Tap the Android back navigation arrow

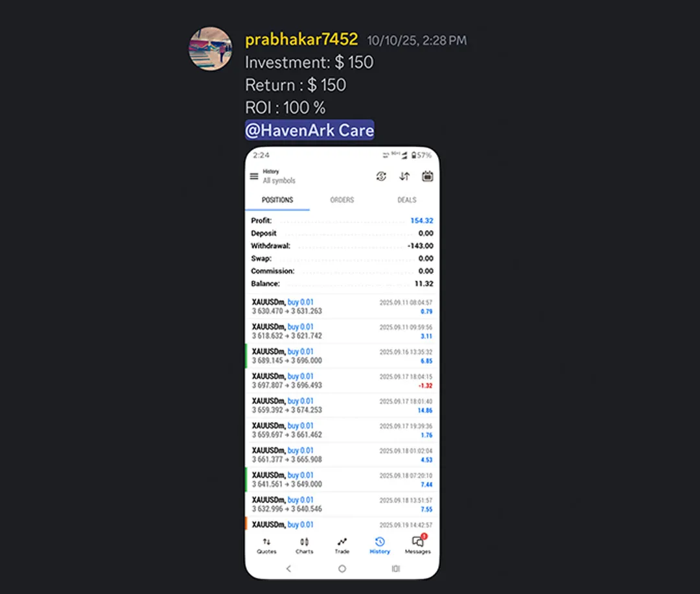tap(288, 569)
